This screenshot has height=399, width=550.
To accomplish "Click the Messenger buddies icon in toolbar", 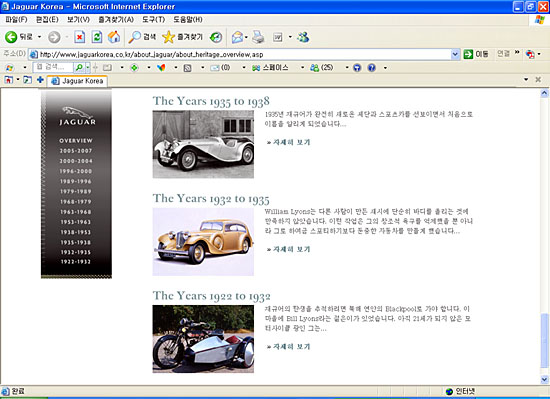I will 303,37.
